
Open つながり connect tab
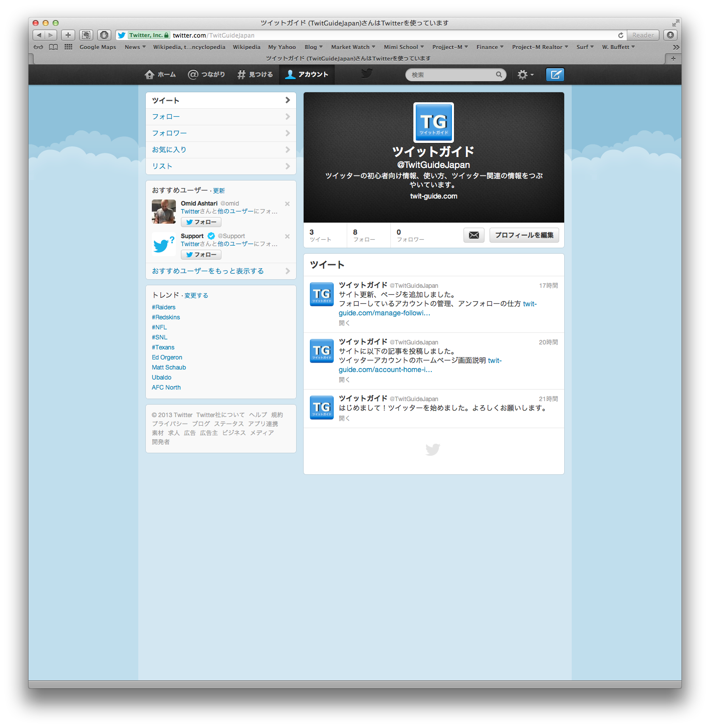click(x=206, y=74)
